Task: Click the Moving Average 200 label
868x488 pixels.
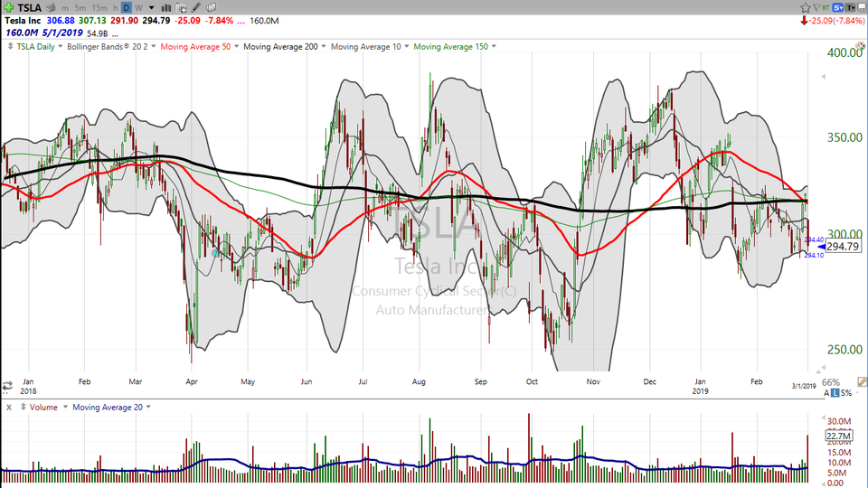Action: click(x=280, y=46)
